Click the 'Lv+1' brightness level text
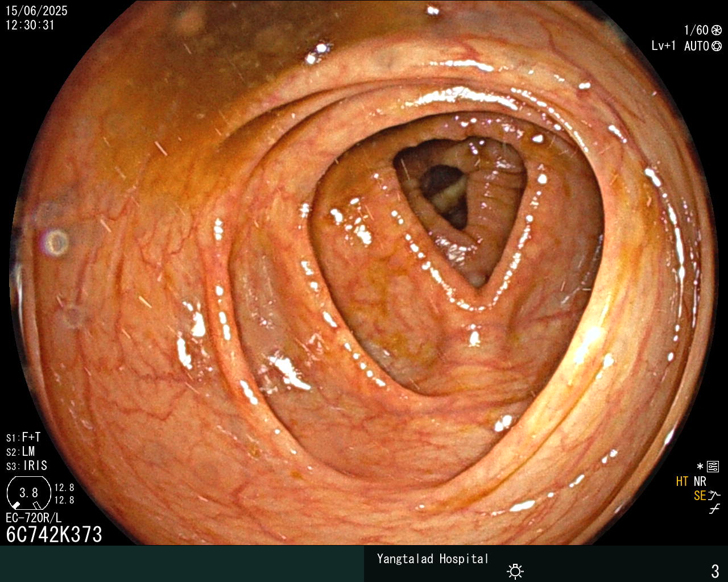The width and height of the screenshot is (728, 582). (664, 46)
